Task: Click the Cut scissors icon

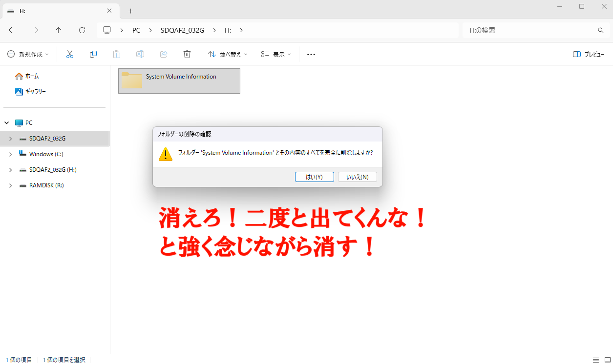Action: click(70, 54)
